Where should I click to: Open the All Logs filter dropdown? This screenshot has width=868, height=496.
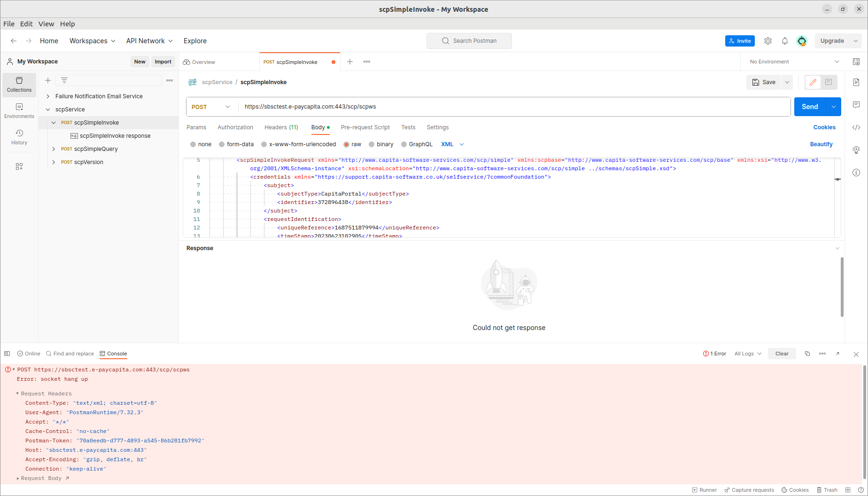(x=748, y=354)
